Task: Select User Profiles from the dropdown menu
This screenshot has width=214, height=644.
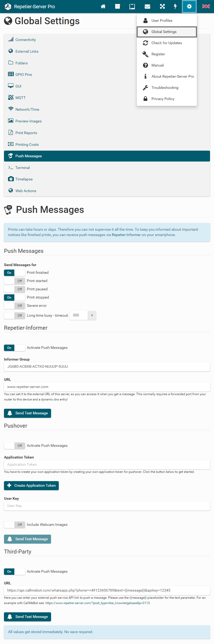Action: click(162, 20)
